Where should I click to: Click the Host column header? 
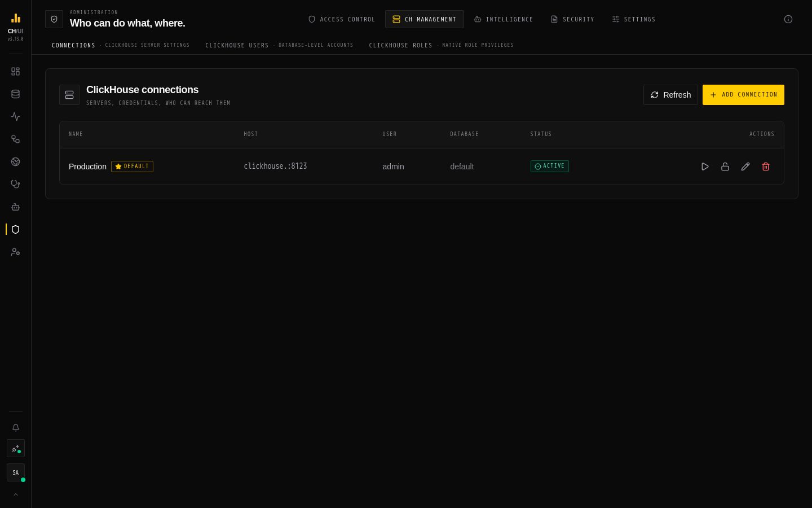(x=251, y=134)
